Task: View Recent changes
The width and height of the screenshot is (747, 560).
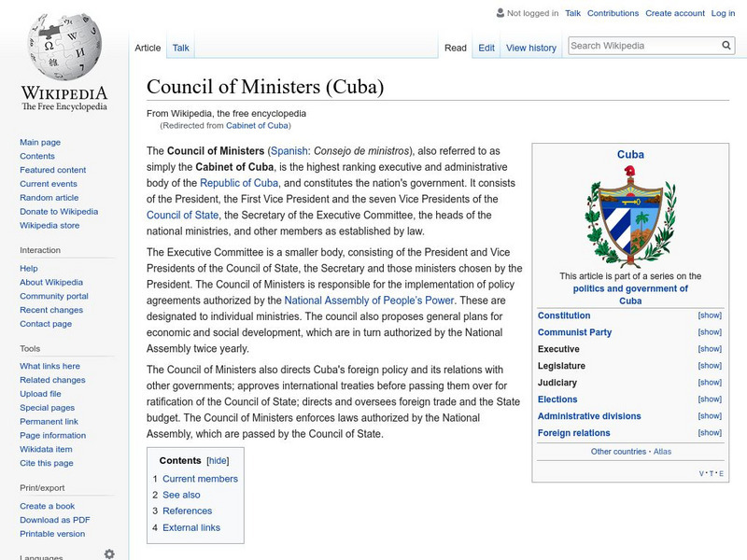Action: [x=51, y=310]
